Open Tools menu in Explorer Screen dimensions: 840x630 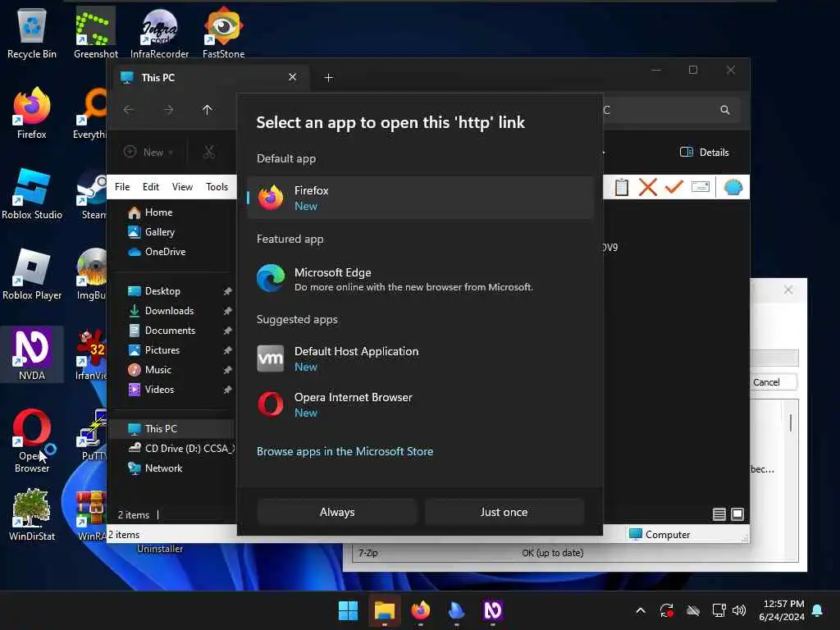pos(217,187)
